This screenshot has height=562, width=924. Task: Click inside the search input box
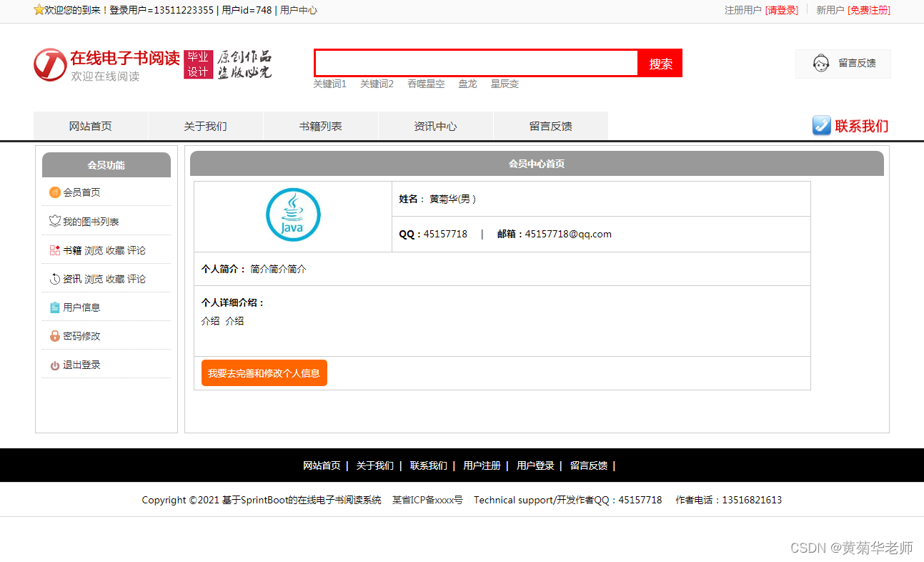tap(475, 63)
